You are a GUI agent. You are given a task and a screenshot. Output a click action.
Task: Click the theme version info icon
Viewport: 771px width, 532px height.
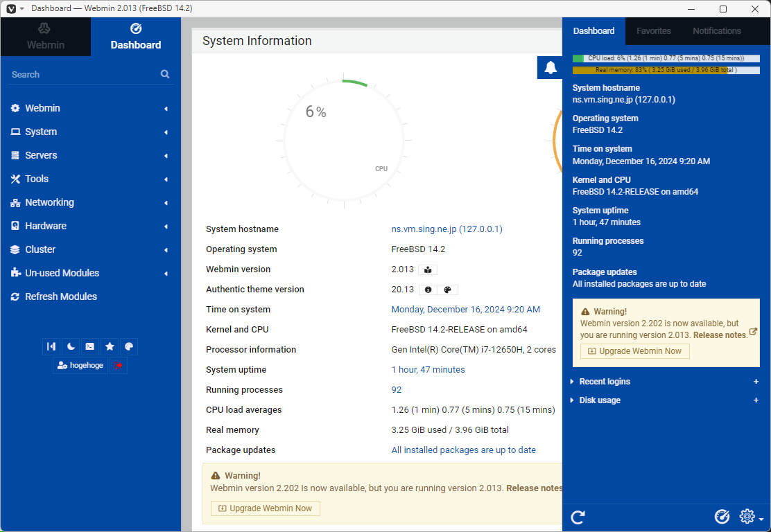click(x=428, y=290)
